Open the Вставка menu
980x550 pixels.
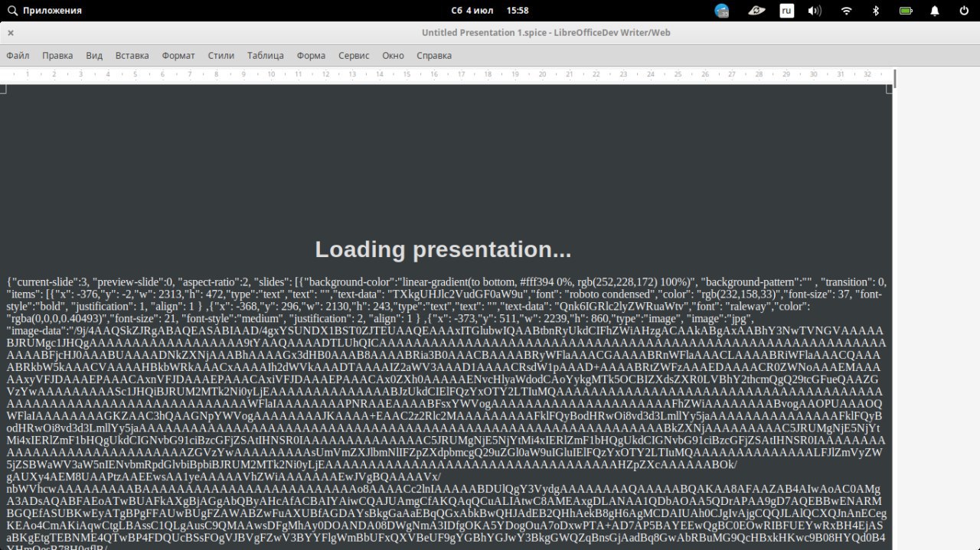(x=132, y=56)
